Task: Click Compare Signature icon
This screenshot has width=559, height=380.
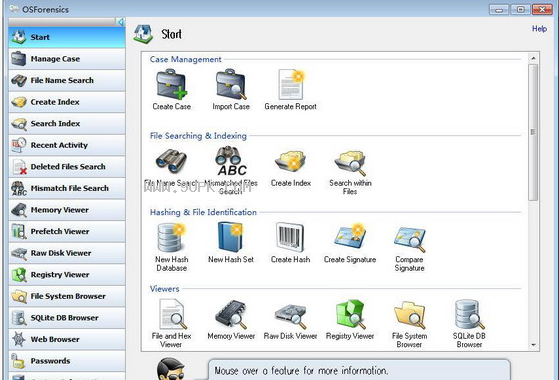Action: 410,239
